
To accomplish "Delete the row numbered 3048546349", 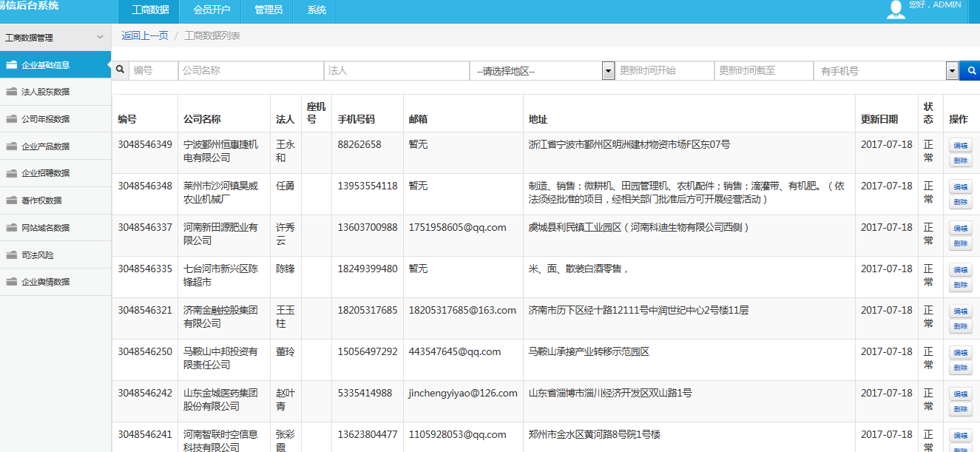I will coord(960,161).
